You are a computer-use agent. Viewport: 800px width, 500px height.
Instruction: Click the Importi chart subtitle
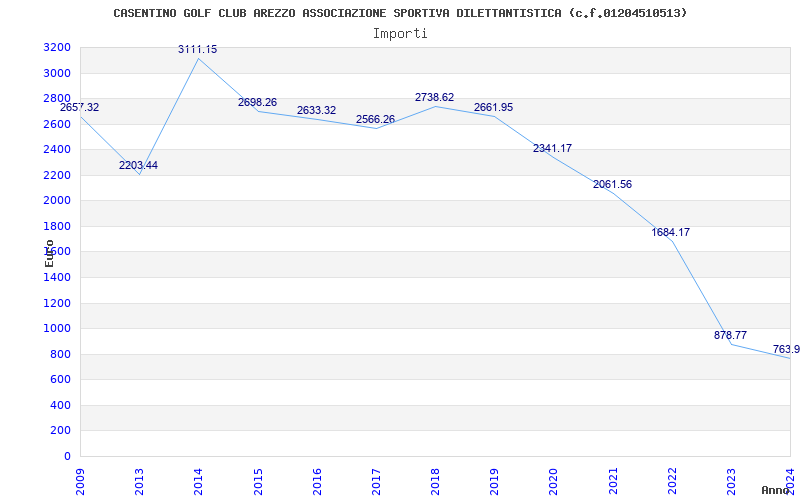coord(400,34)
